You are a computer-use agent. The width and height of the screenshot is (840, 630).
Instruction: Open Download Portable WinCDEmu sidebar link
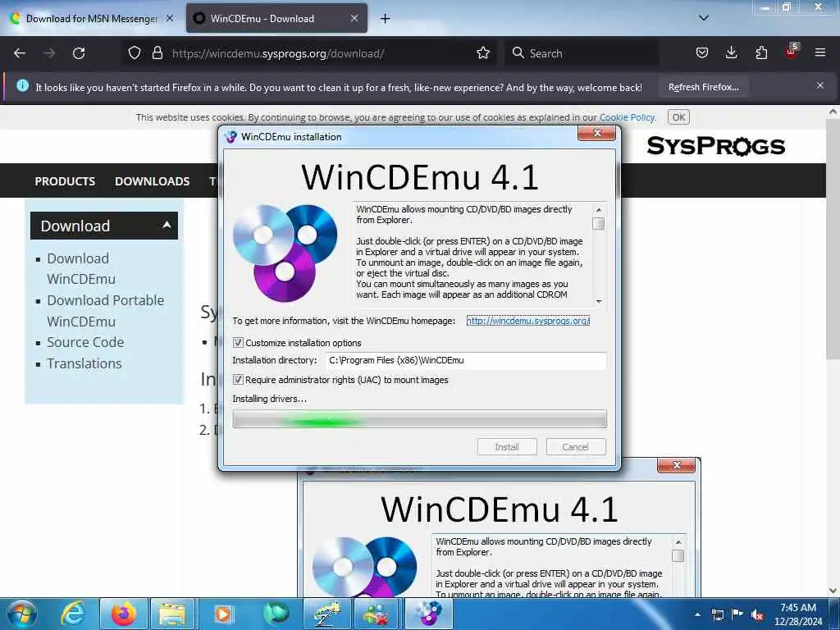(105, 311)
